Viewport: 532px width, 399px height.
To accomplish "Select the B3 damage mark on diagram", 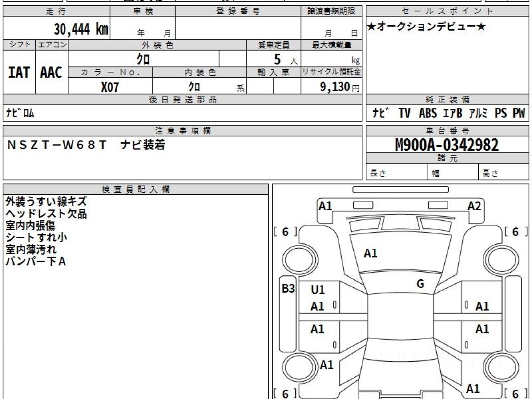I will [288, 289].
